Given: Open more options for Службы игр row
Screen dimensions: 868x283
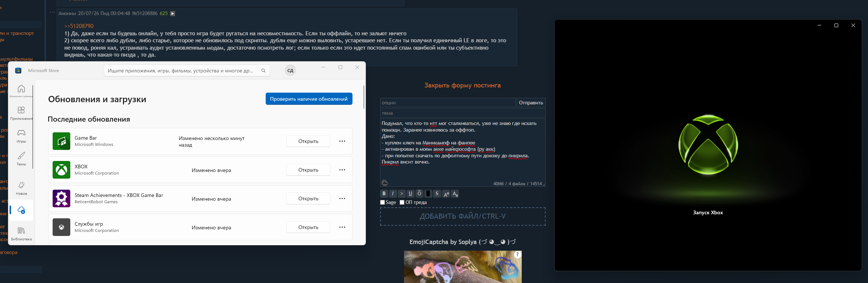Looking at the screenshot, I should 342,227.
